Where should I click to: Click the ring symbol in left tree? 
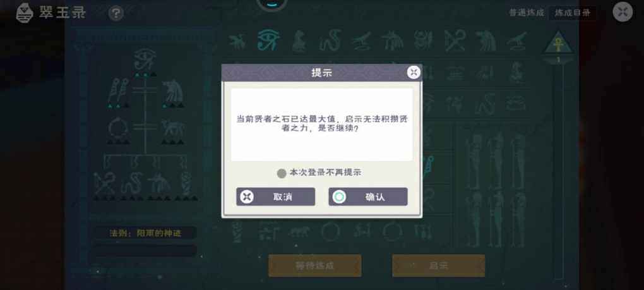tap(118, 128)
